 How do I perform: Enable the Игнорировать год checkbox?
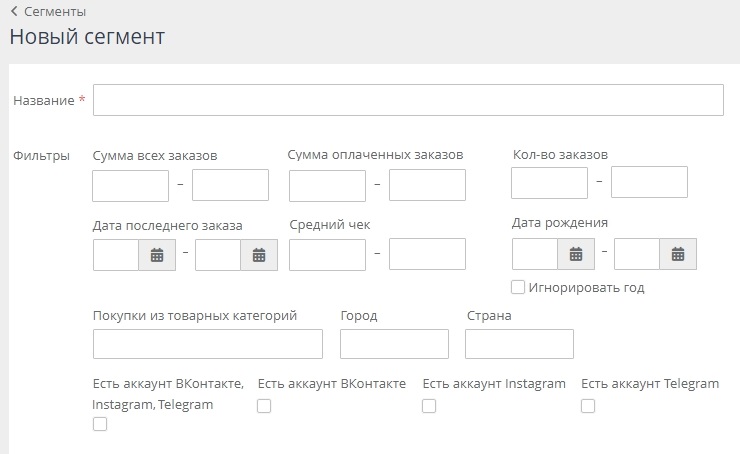click(x=518, y=288)
